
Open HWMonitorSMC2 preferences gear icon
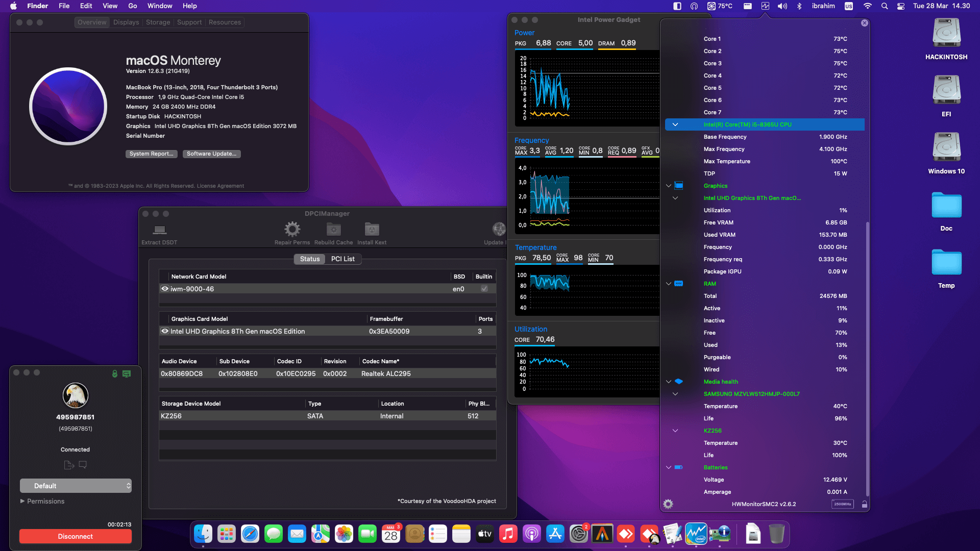pos(668,504)
